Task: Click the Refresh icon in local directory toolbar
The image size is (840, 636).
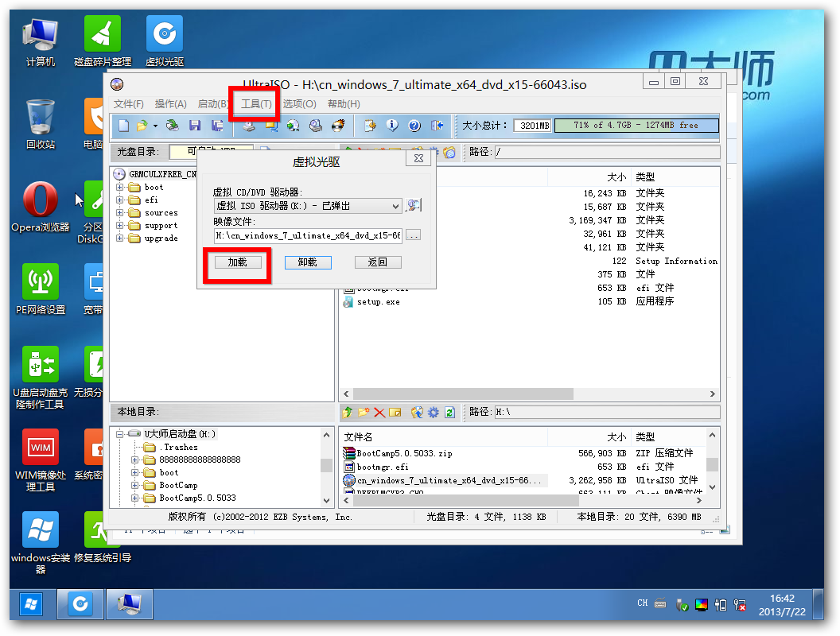Action: point(449,413)
